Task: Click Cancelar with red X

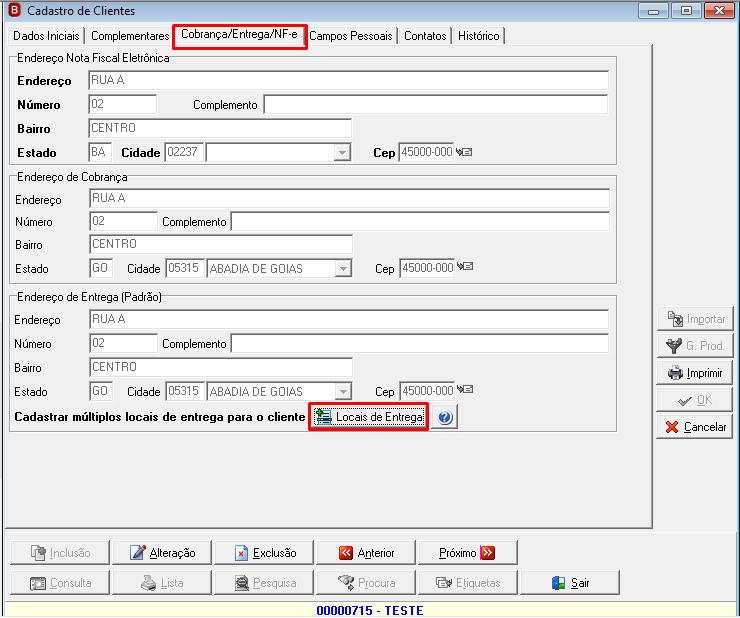Action: pos(695,427)
